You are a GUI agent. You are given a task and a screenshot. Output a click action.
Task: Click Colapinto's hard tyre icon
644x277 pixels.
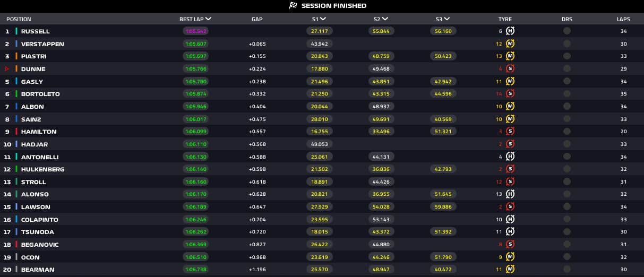click(x=510, y=220)
